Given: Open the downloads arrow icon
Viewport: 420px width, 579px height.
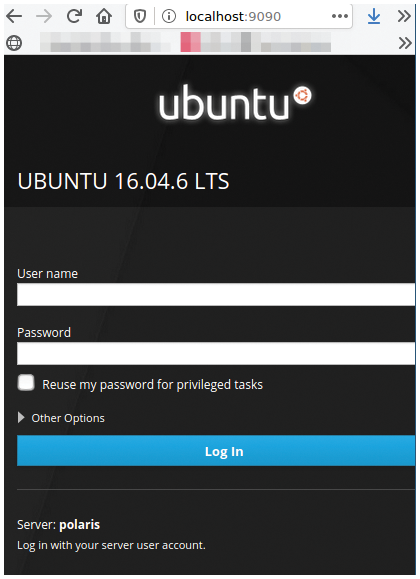Looking at the screenshot, I should pyautogui.click(x=374, y=16).
